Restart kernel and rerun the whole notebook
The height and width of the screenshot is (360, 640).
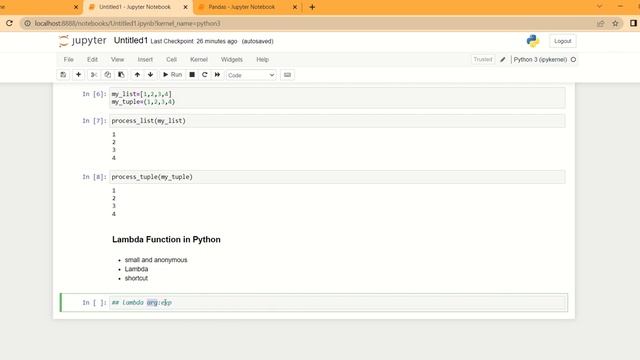[217, 75]
